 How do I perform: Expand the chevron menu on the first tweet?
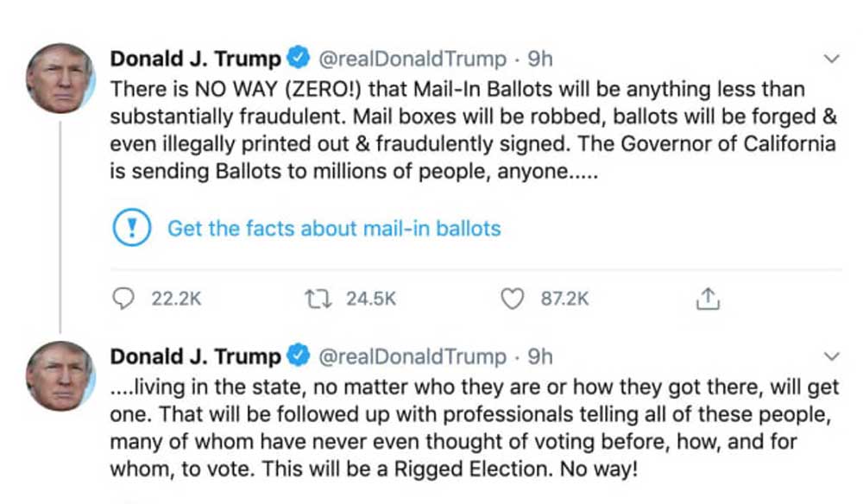pos(833,60)
